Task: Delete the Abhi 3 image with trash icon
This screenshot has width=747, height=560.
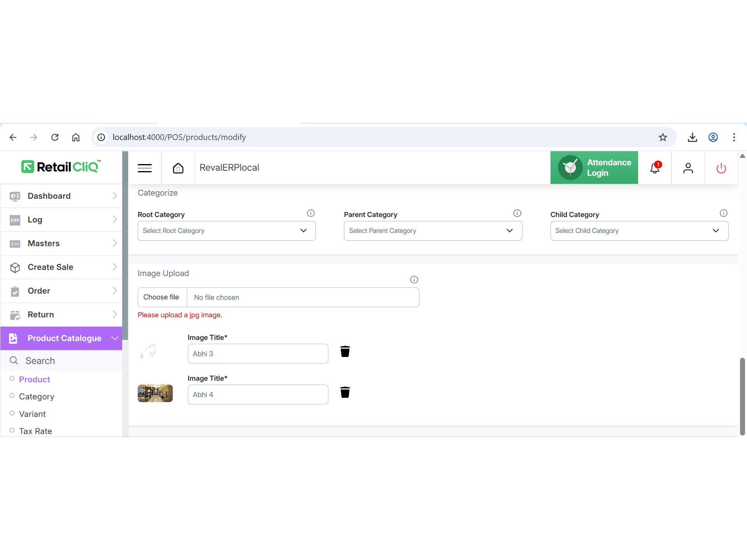Action: tap(345, 352)
